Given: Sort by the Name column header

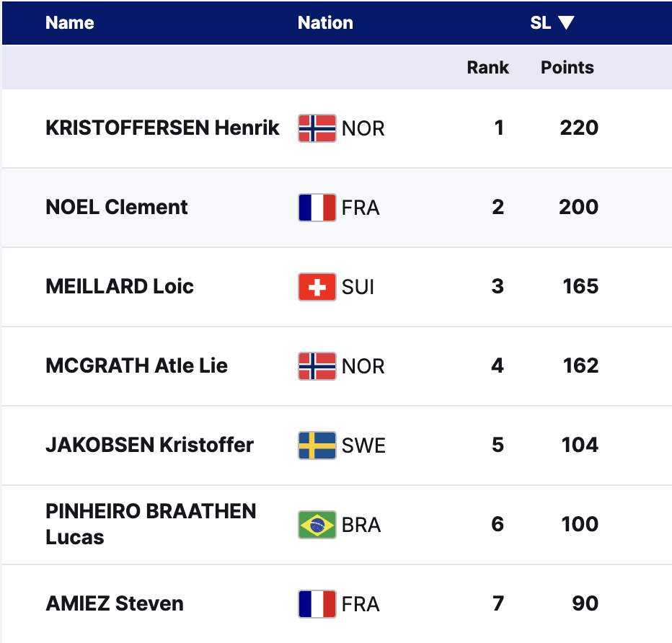Looking at the screenshot, I should (x=70, y=23).
